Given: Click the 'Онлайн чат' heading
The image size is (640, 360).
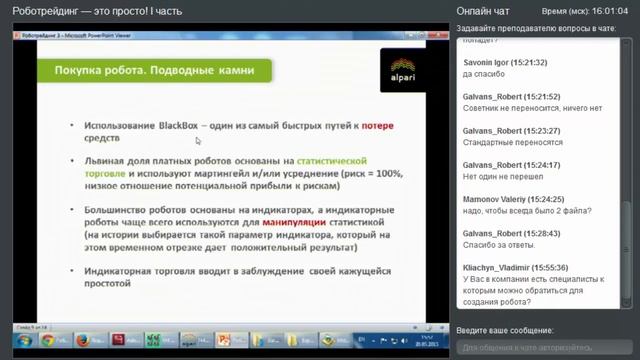Looking at the screenshot, I should click(x=483, y=11).
